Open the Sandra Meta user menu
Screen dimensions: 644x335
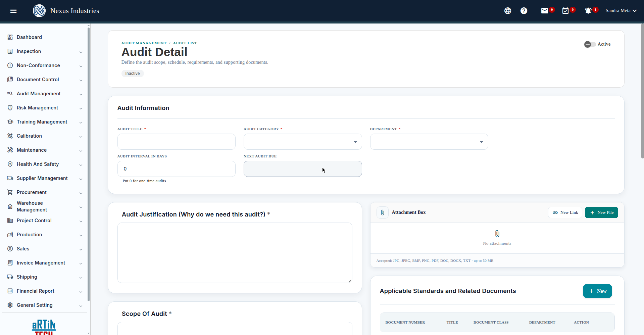tap(621, 11)
